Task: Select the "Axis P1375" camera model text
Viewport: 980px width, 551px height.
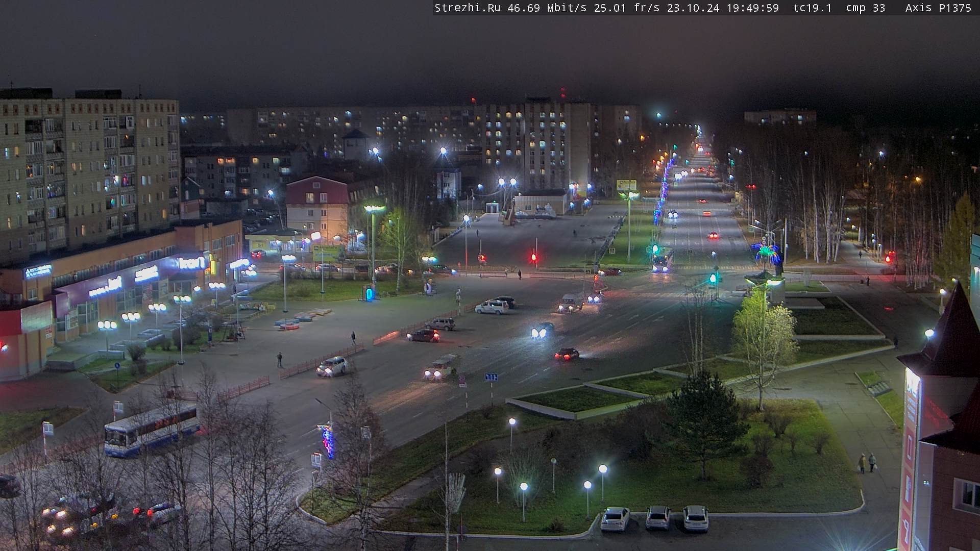Action: pos(938,8)
